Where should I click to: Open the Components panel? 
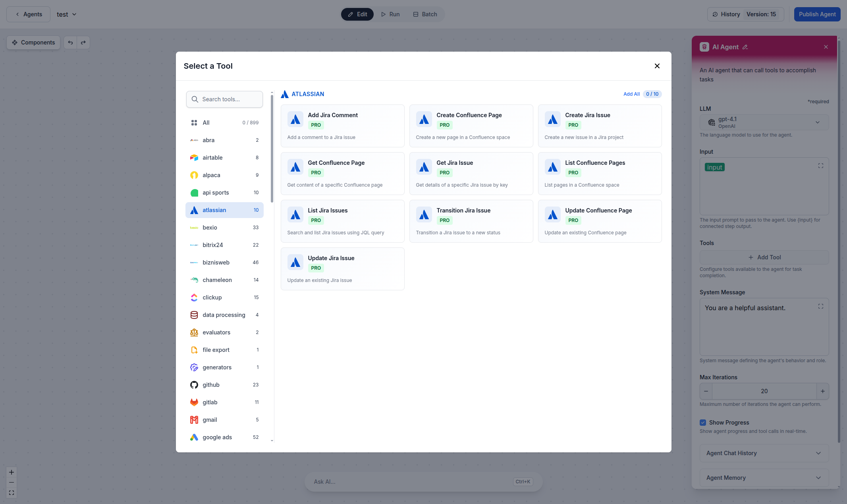tap(33, 42)
